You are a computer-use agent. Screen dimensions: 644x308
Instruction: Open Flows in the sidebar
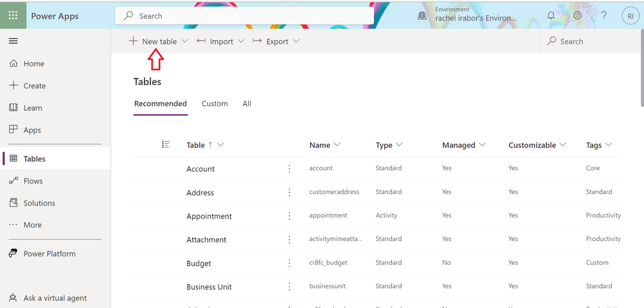click(55, 180)
